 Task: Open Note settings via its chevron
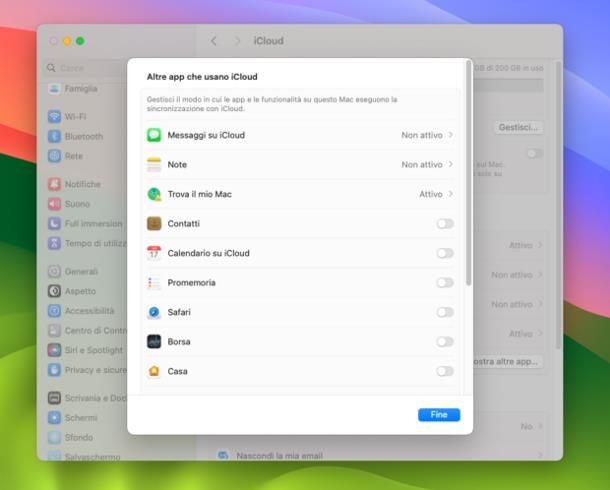(x=450, y=164)
